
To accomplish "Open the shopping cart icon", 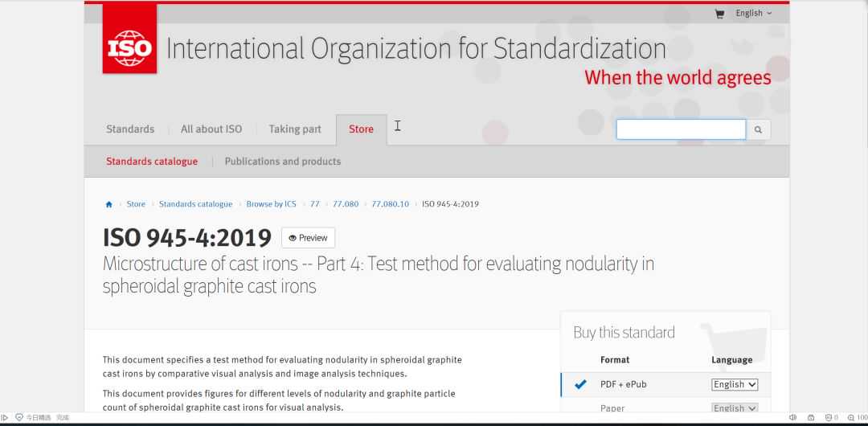I will (719, 14).
